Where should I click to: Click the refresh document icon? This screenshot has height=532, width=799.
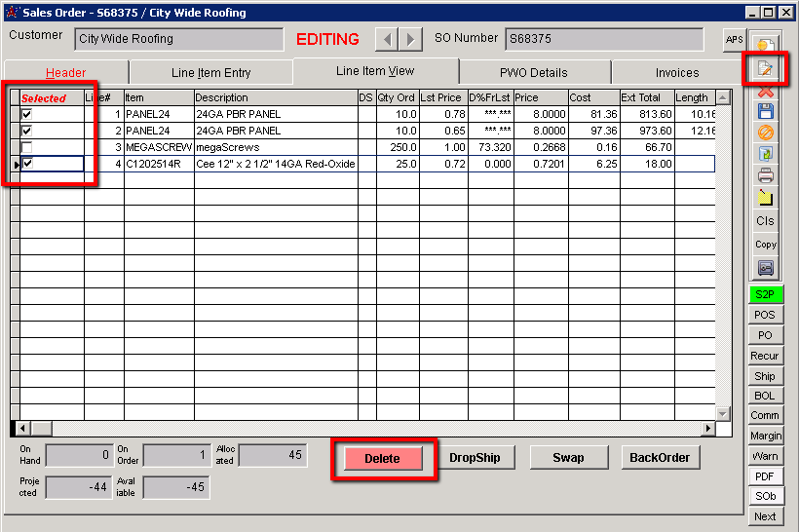tap(766, 154)
